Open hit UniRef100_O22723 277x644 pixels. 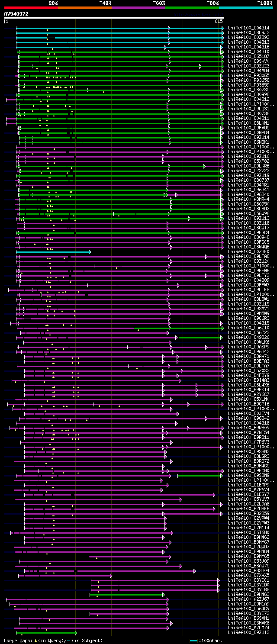[x=248, y=171]
